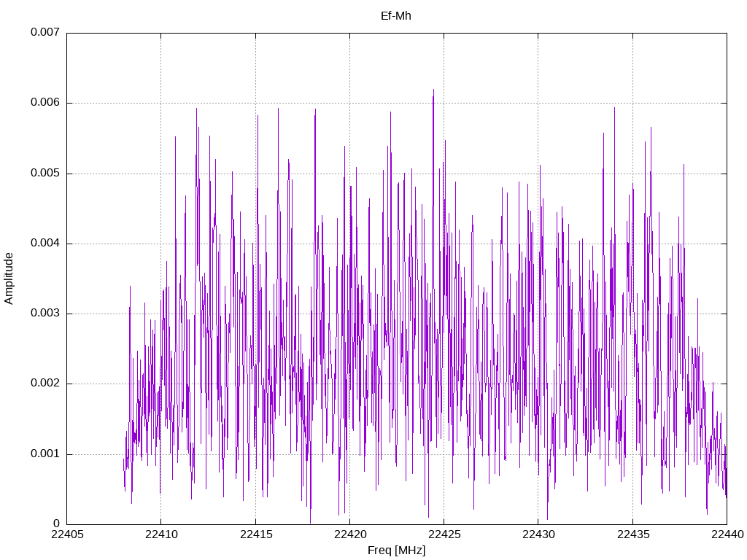The image size is (747, 560).
Task: Select the Freq [MHz] x-axis label
Action: (396, 551)
